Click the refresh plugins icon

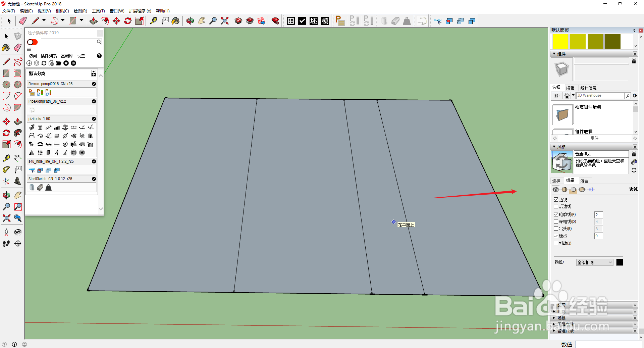[44, 63]
